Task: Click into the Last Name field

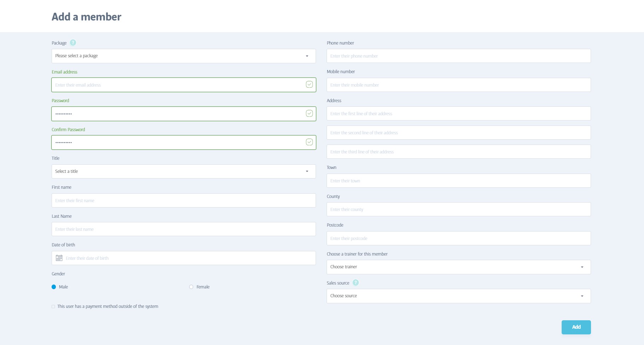Action: 183,229
